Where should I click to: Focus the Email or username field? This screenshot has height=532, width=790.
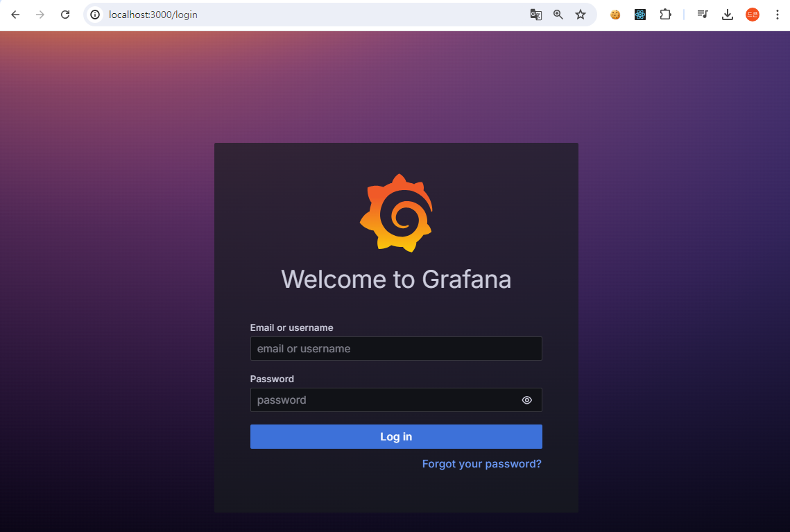coord(396,349)
